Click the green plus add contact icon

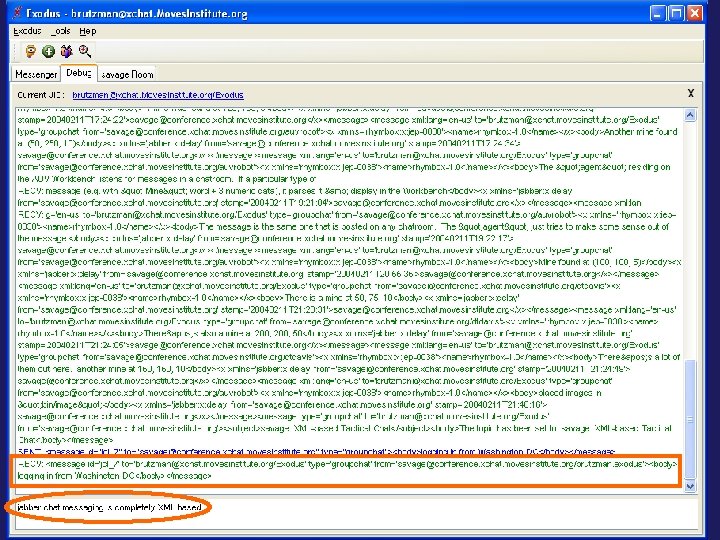(x=48, y=51)
